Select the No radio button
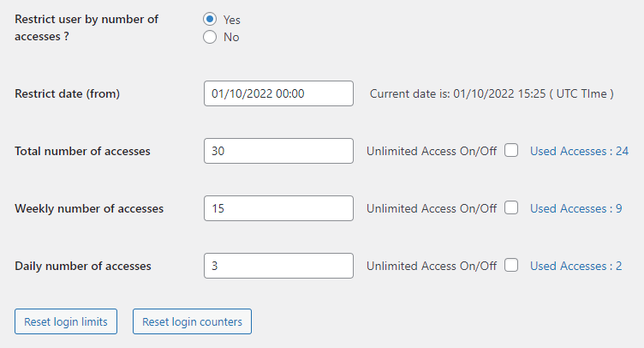This screenshot has height=348, width=644. tap(210, 37)
